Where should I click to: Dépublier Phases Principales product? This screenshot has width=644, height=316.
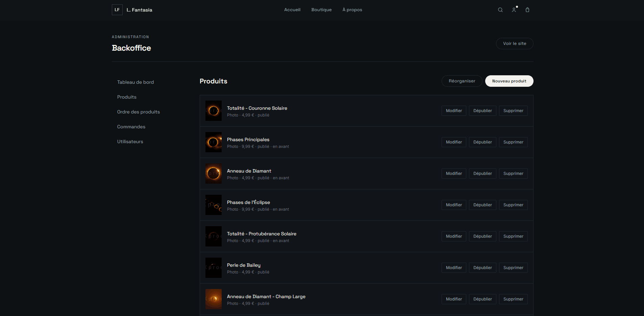(x=482, y=142)
